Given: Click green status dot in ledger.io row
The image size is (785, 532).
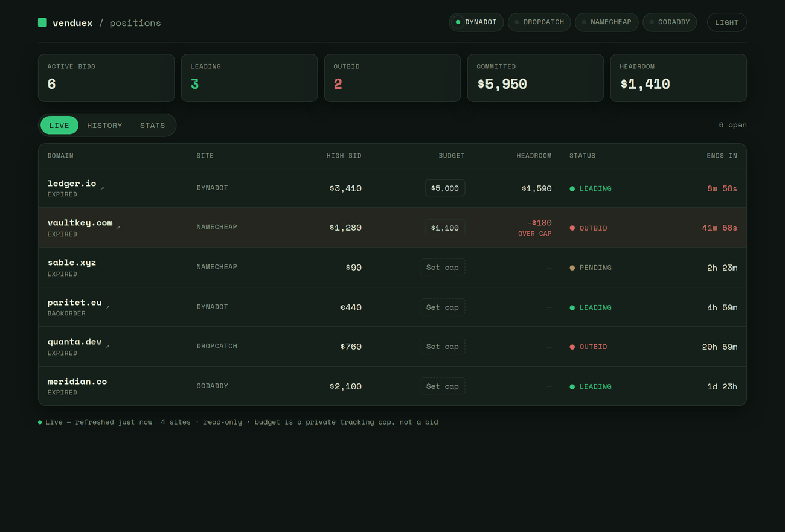Looking at the screenshot, I should (x=572, y=188).
